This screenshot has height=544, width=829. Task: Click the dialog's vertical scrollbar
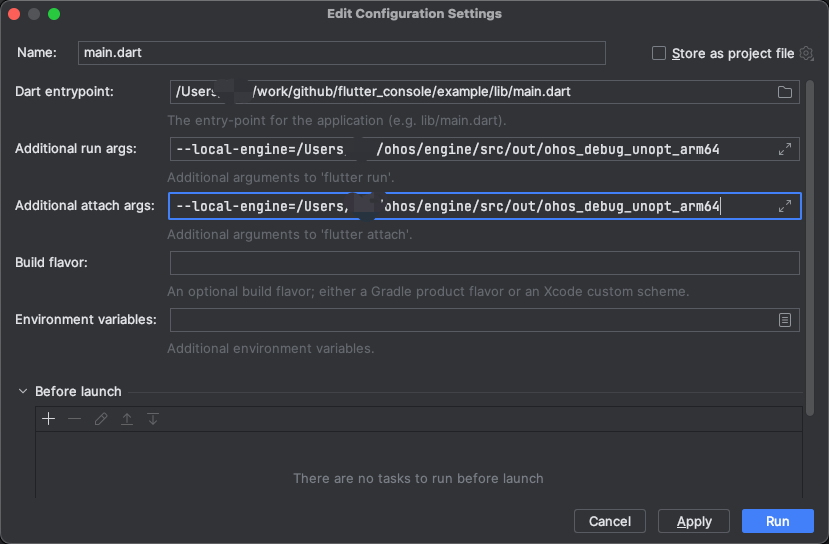[x=810, y=247]
